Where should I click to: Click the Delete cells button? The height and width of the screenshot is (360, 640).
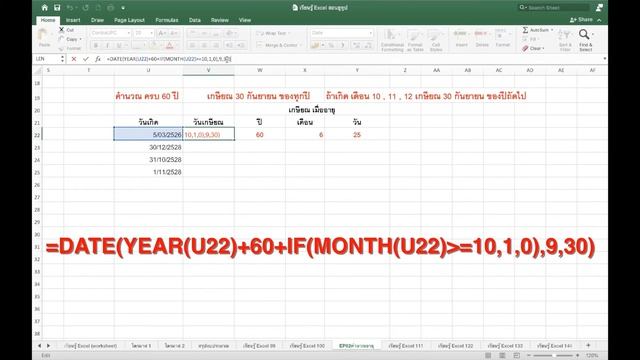click(482, 38)
